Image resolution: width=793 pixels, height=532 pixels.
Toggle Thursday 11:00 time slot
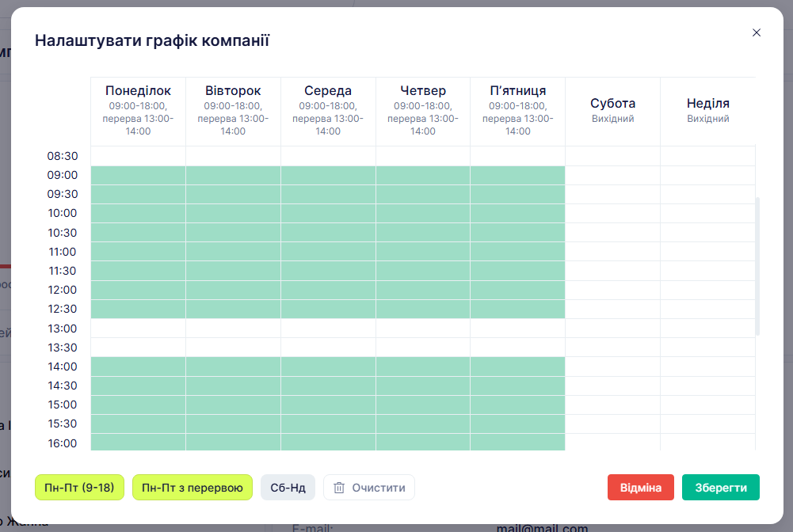(x=423, y=252)
